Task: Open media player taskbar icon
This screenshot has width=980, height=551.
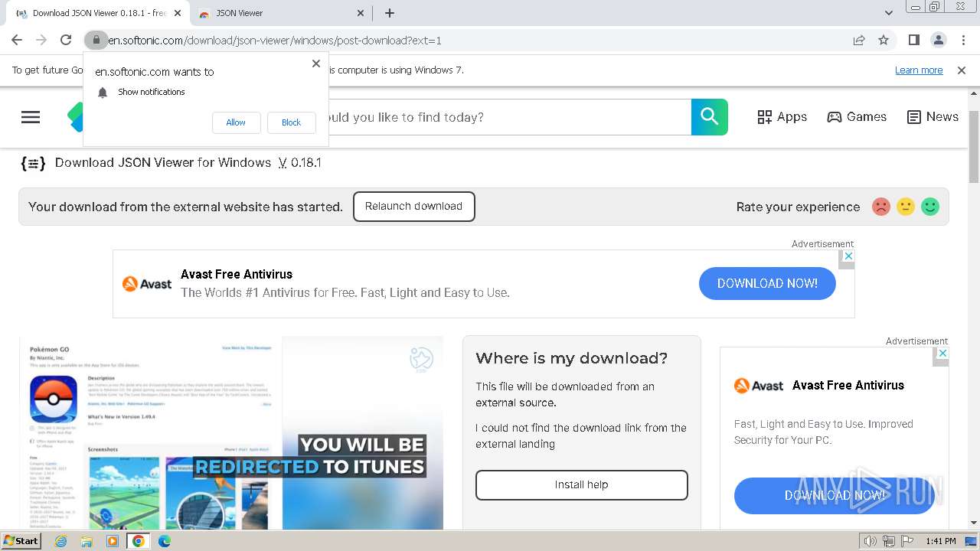Action: (113, 541)
